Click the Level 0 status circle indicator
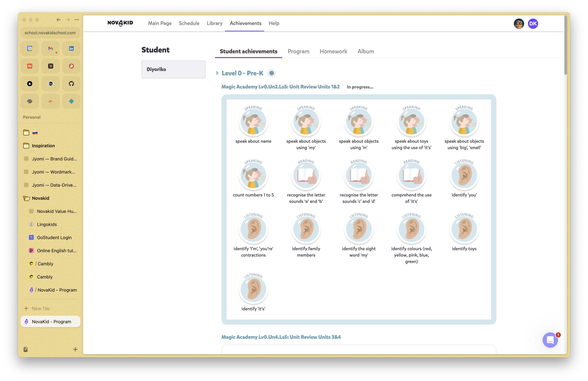The width and height of the screenshot is (588, 381). tap(271, 73)
